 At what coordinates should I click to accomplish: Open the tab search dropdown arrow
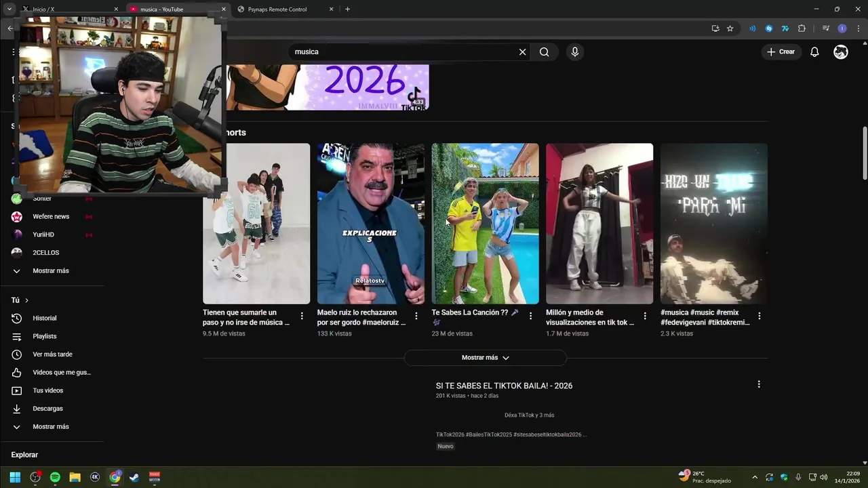point(9,9)
